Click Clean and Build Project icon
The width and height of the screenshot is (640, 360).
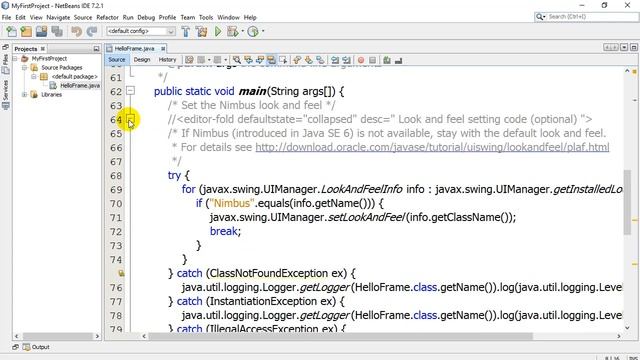point(201,31)
